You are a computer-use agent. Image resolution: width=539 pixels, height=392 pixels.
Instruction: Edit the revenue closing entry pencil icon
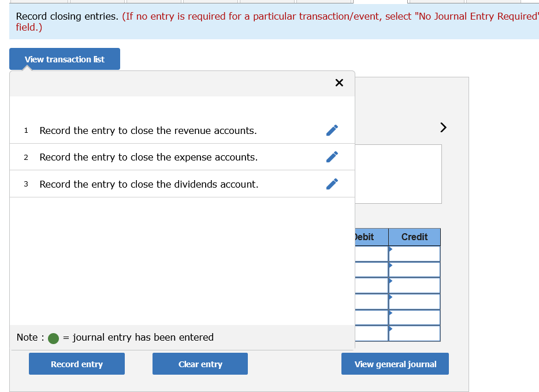pyautogui.click(x=332, y=130)
